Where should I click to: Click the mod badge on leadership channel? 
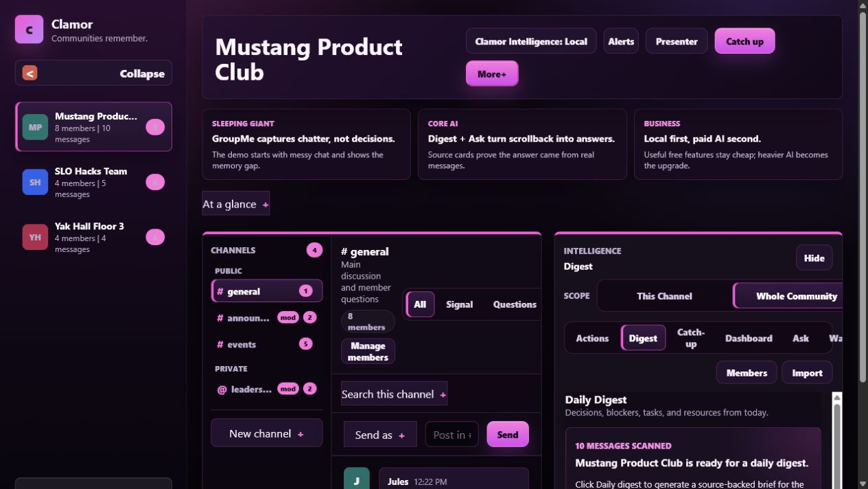pos(288,389)
